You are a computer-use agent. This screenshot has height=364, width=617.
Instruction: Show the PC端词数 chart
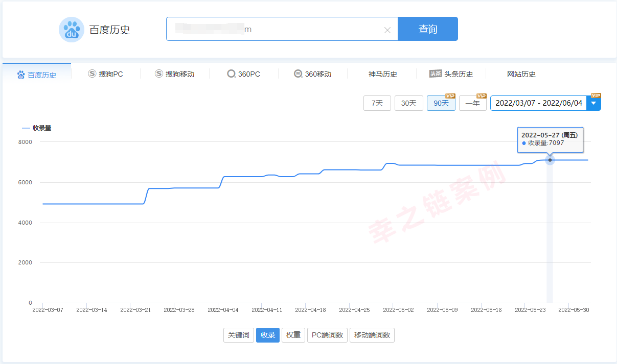tap(327, 335)
